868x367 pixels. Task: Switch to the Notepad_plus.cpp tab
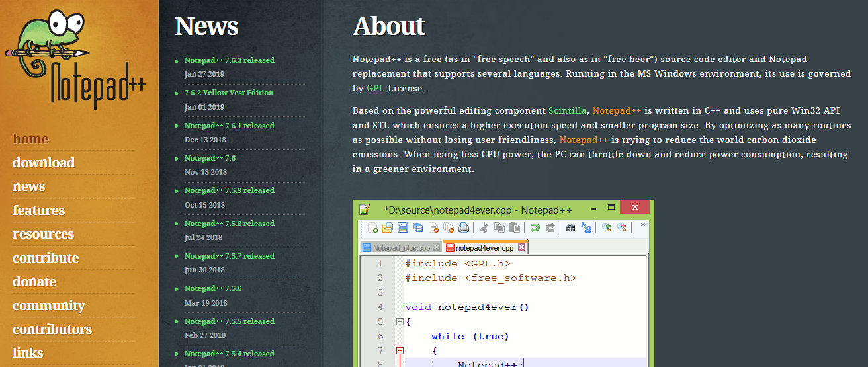pyautogui.click(x=401, y=248)
